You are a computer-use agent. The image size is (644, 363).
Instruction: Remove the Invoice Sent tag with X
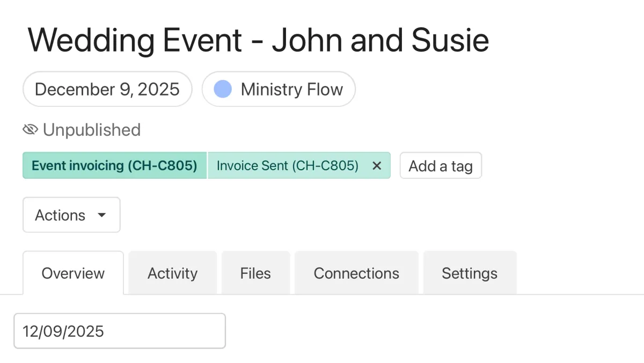coord(377,165)
